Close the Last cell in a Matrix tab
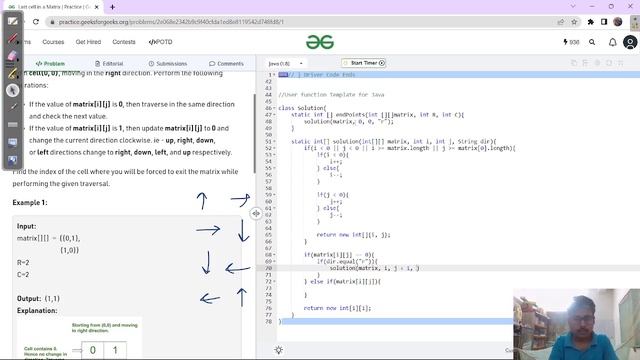The image size is (640, 360). (97, 7)
